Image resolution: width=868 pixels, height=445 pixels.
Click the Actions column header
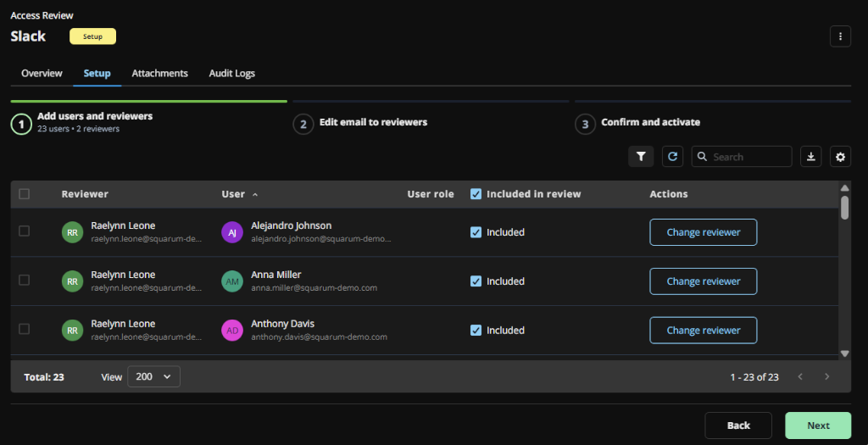[x=669, y=194]
